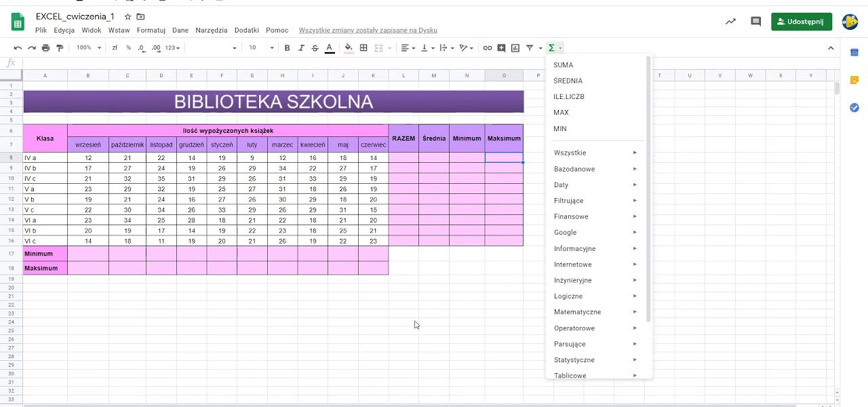Select SUMA from the functions menu
This screenshot has width=868, height=407.
click(564, 64)
